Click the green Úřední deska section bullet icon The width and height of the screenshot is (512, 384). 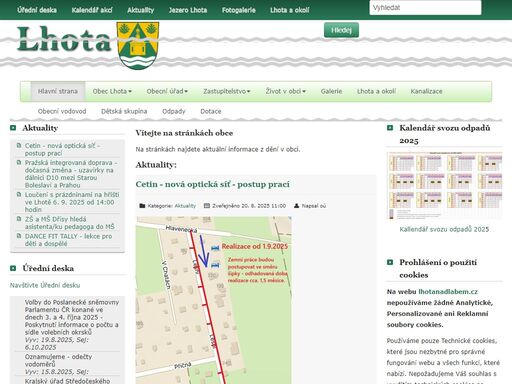click(x=13, y=268)
